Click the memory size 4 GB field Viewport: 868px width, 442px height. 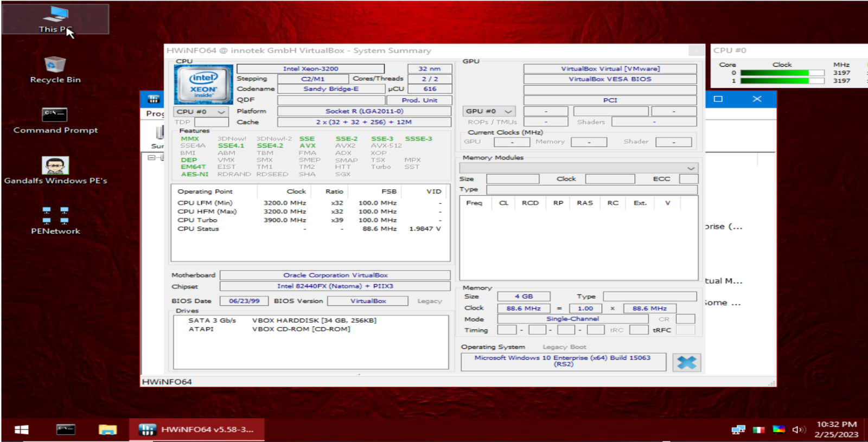click(524, 297)
